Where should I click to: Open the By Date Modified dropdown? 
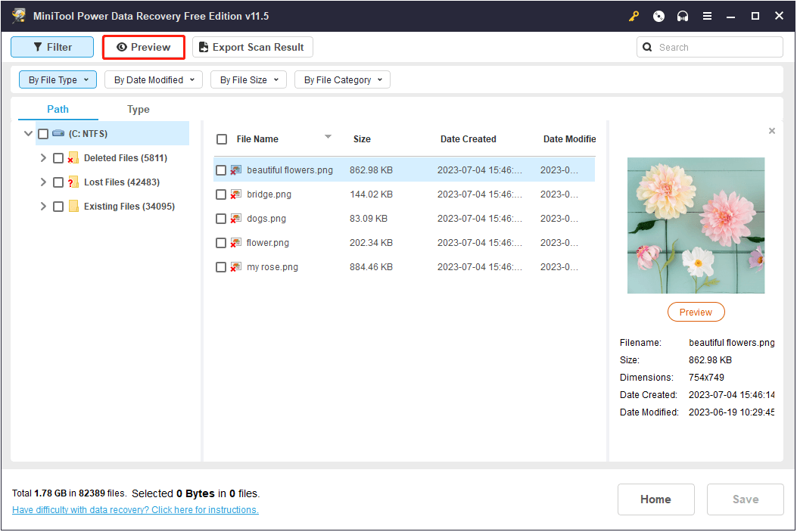[154, 79]
